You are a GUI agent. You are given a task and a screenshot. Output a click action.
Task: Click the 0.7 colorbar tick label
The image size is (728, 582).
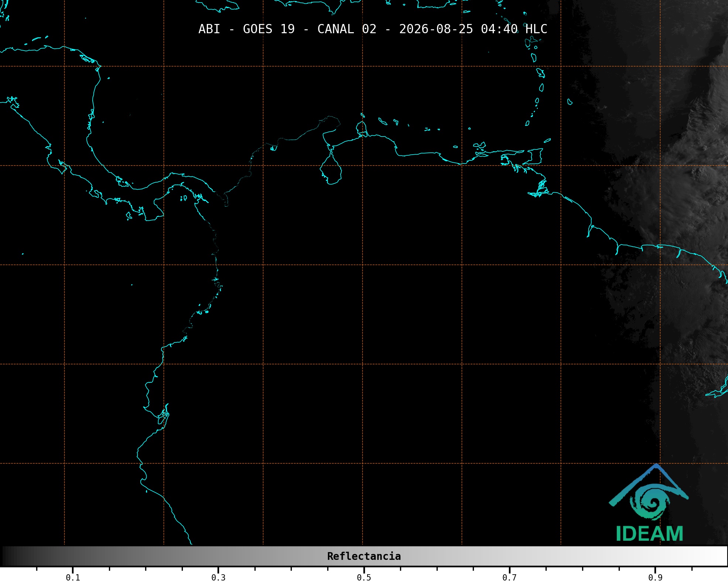point(509,578)
